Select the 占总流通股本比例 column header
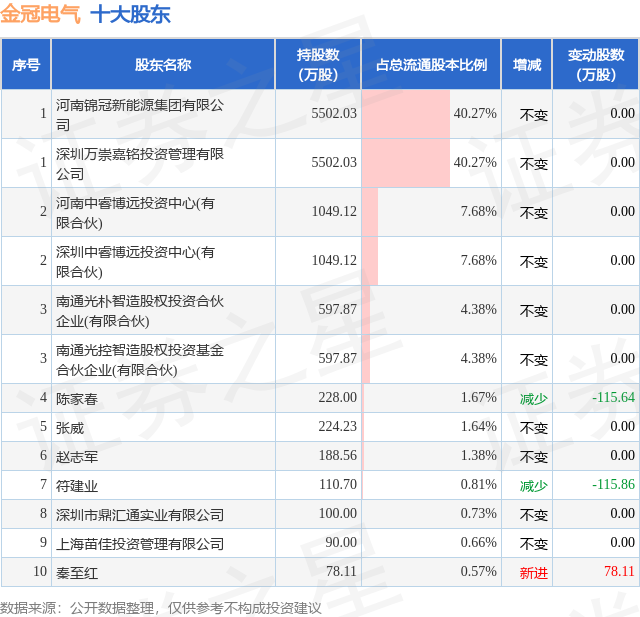640x617 pixels. (x=431, y=64)
